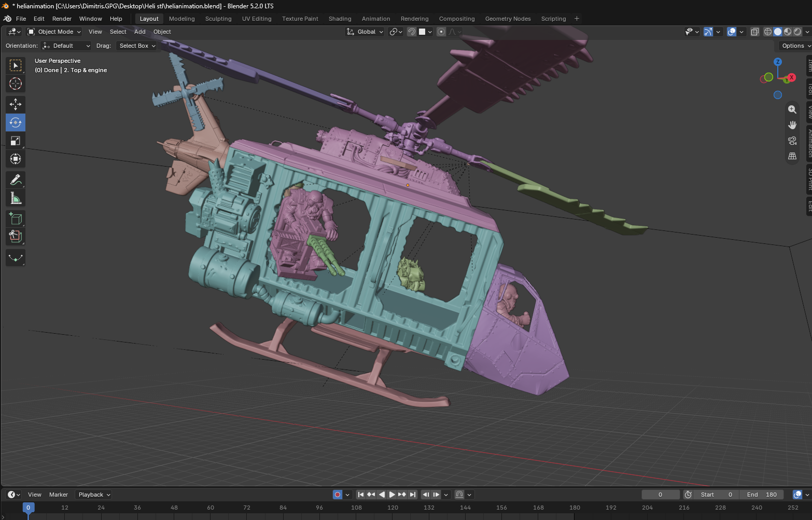Click the zoom magnifier viewport icon
This screenshot has width=812, height=520.
(792, 110)
